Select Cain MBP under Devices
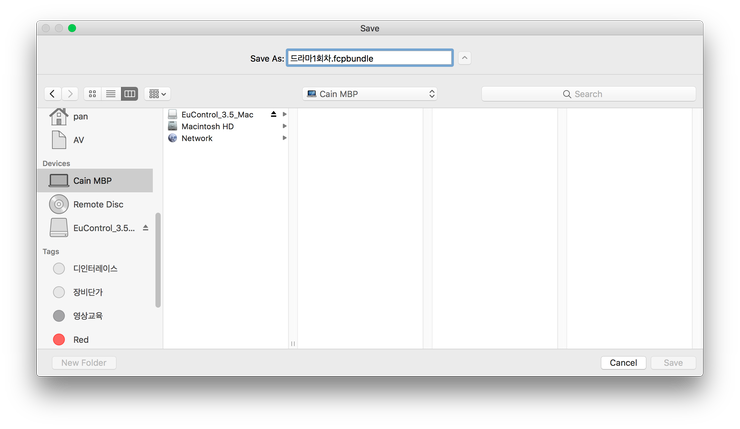This screenshot has width=740, height=429. pos(94,180)
